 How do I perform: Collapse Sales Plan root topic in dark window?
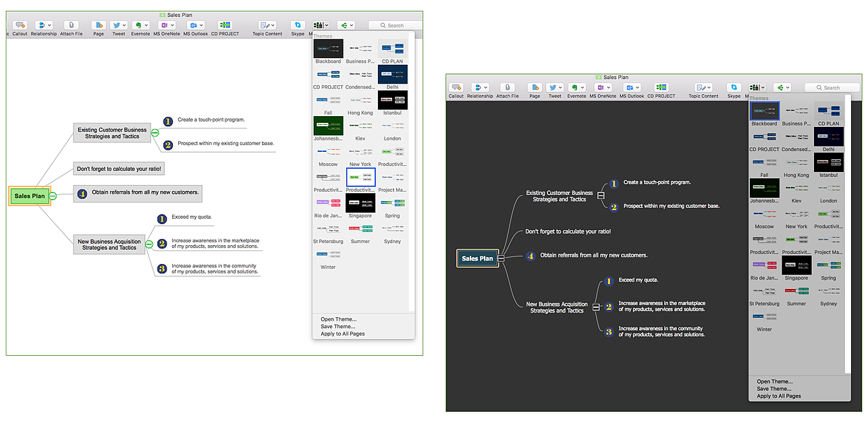[x=501, y=258]
